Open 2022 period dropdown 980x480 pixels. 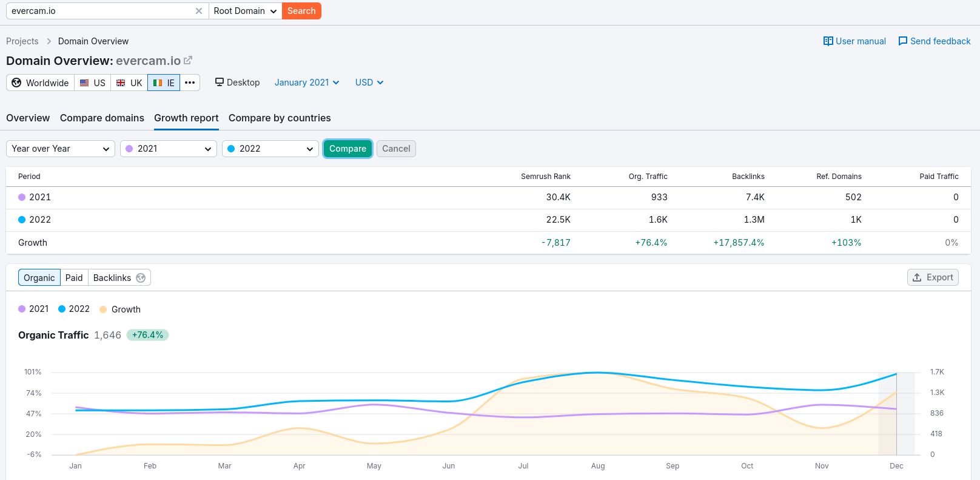pos(270,149)
